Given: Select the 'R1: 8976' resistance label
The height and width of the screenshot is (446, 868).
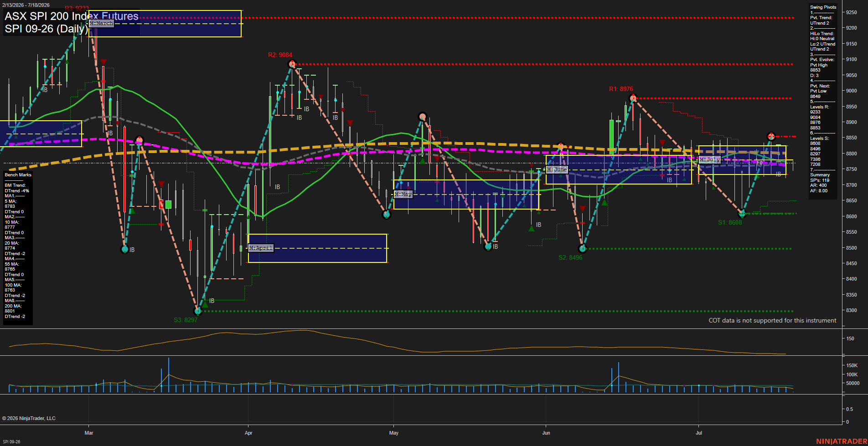Looking at the screenshot, I should pyautogui.click(x=621, y=89).
